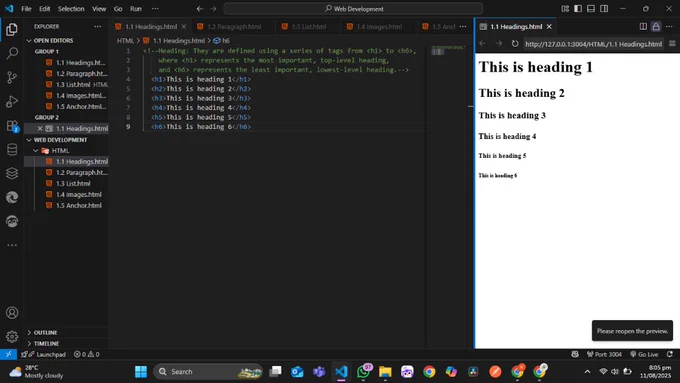Reload the preview page

pos(515,44)
